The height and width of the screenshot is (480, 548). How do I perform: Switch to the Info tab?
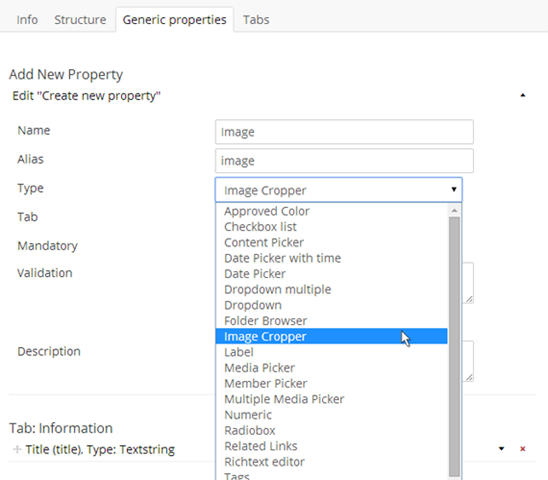pos(27,20)
